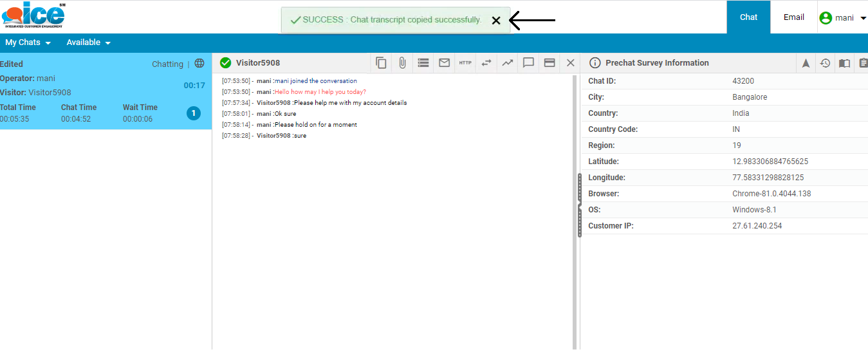Click the card icon in chat toolbar
This screenshot has height=354, width=868.
(x=549, y=63)
